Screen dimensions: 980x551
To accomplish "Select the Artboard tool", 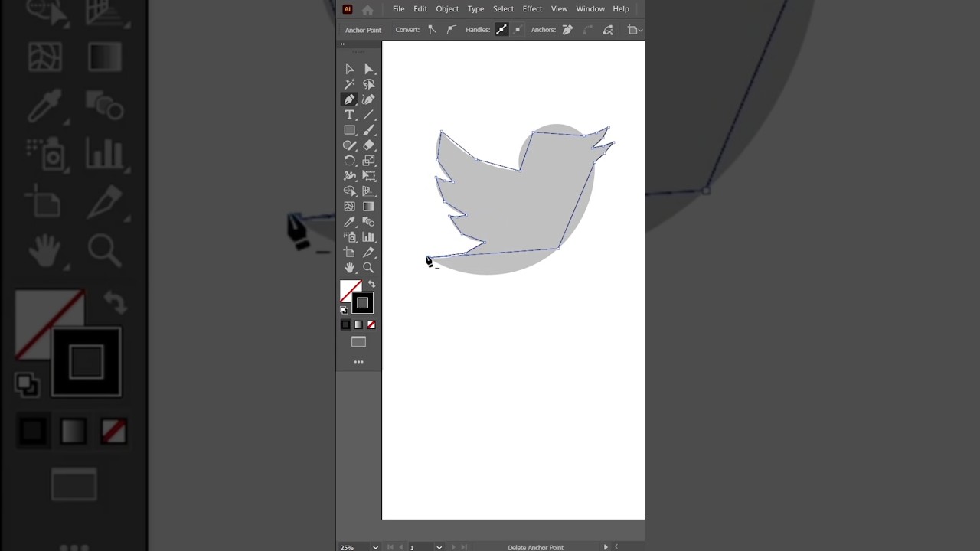I will point(349,253).
